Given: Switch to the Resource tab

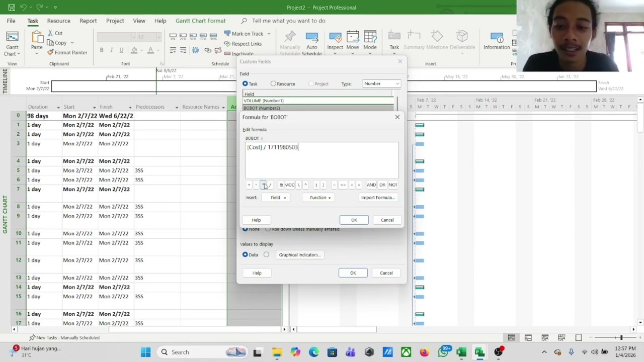Looking at the screenshot, I should coord(58,21).
